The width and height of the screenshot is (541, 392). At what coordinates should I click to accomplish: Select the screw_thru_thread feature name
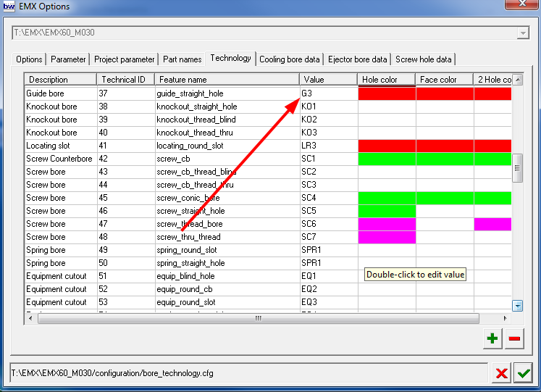(188, 237)
